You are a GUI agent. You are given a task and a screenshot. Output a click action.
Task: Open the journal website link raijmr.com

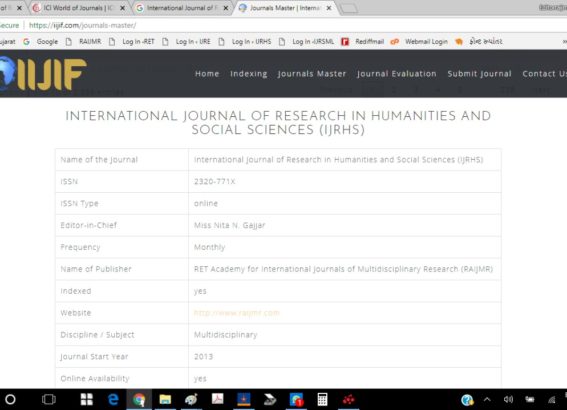237,313
